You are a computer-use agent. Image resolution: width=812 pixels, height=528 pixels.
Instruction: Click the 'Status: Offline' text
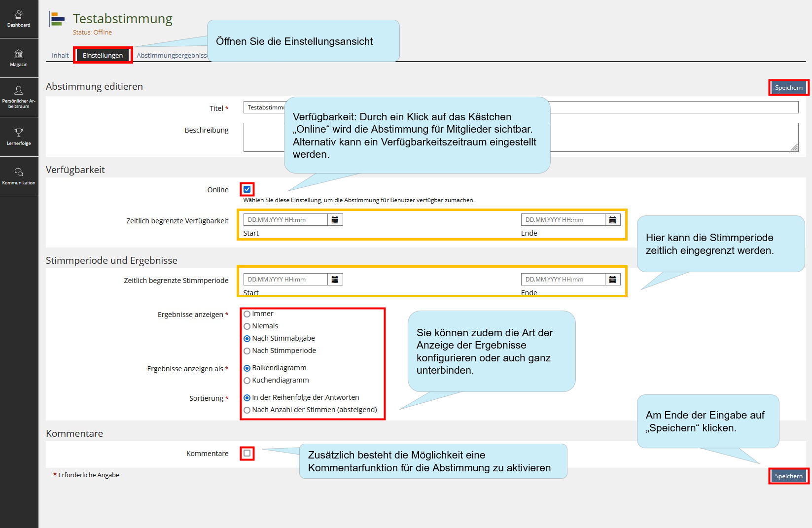92,32
